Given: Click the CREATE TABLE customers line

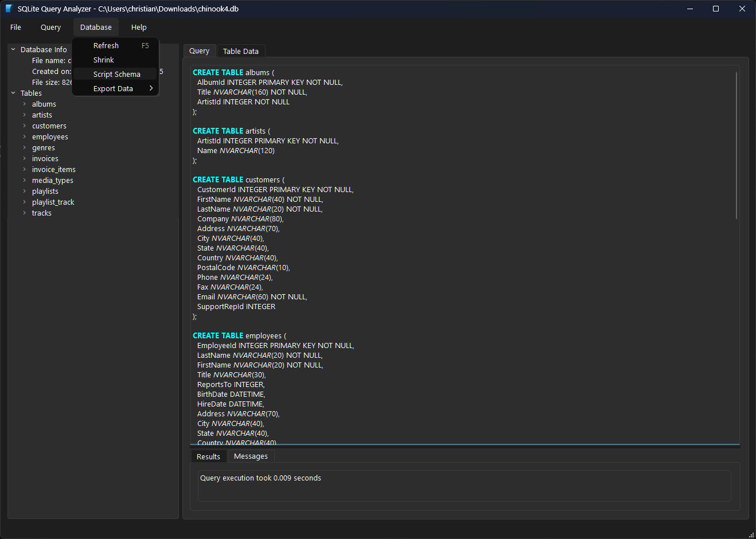Looking at the screenshot, I should tap(239, 179).
